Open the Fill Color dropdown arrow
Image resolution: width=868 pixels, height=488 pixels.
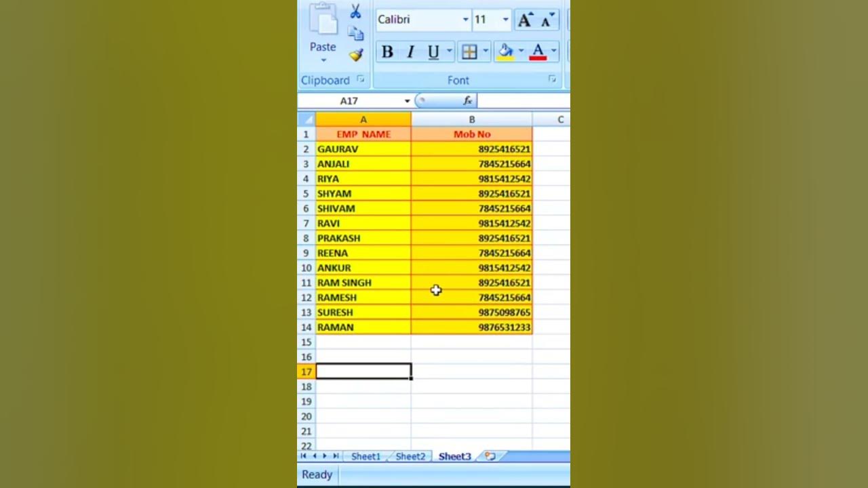(x=521, y=52)
